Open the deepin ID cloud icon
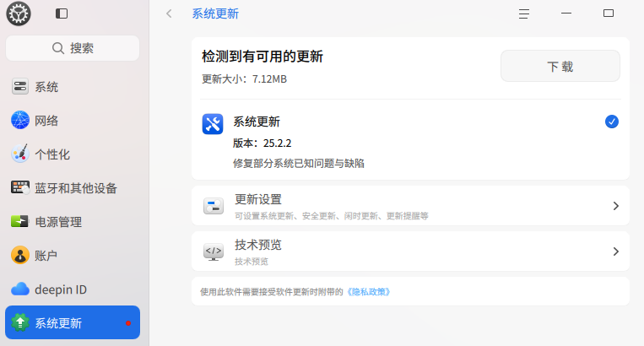This screenshot has width=644, height=346. point(19,289)
